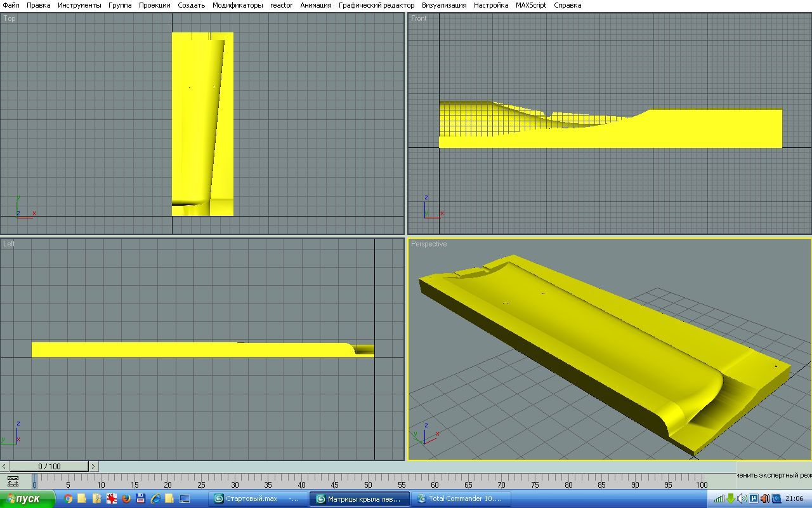The image size is (812, 508).
Task: Open the Проекции menu
Action: [154, 5]
